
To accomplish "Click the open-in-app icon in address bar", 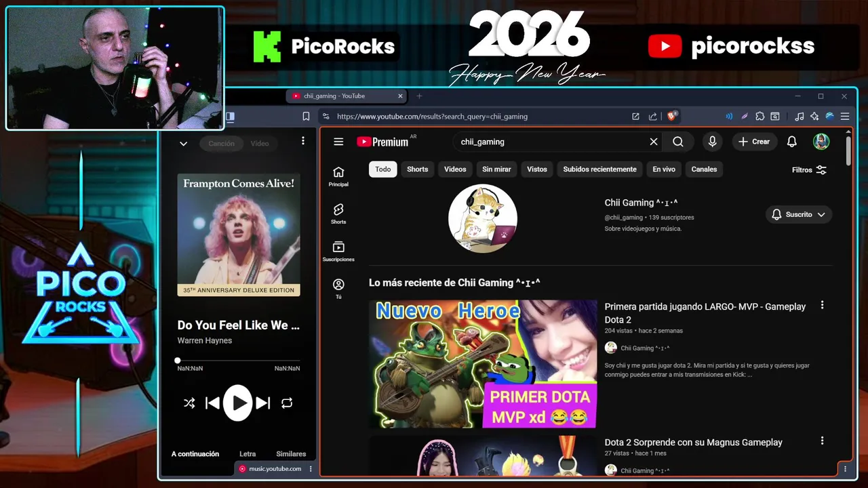I will pos(635,116).
